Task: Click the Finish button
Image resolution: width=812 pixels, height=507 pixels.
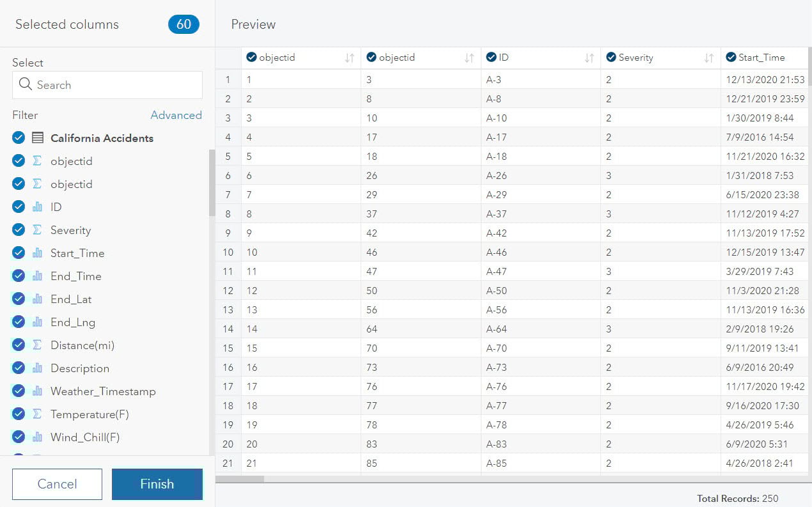Action: pos(157,484)
